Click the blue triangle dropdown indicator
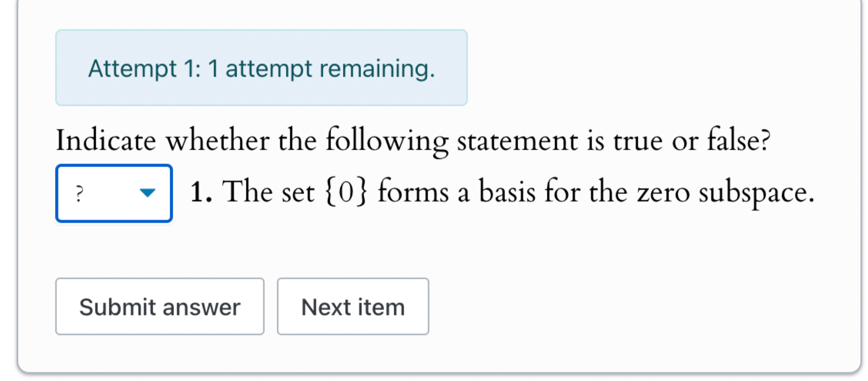The width and height of the screenshot is (868, 381). (148, 192)
